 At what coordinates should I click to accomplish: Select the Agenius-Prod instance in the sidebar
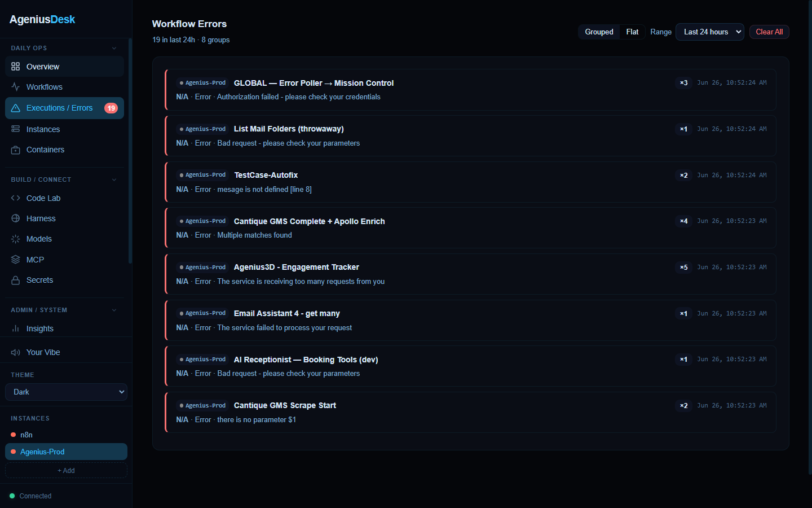tap(66, 452)
